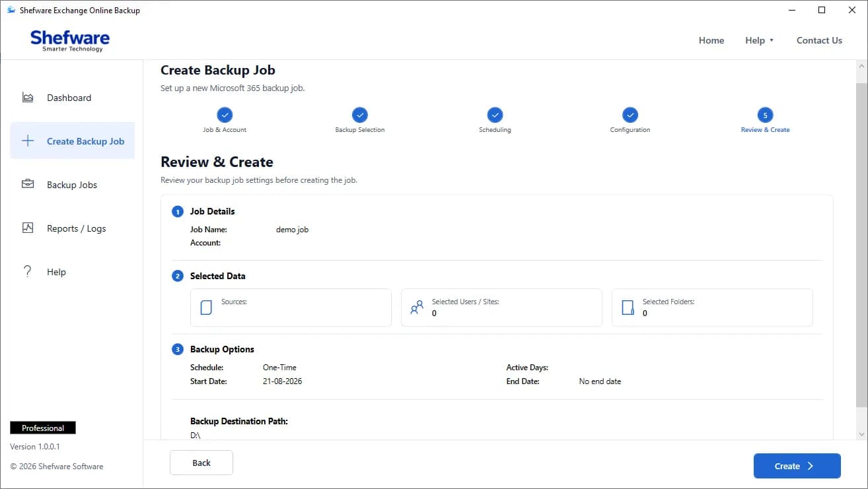Open Contact Us in the top navigation
This screenshot has width=868, height=489.
click(819, 40)
